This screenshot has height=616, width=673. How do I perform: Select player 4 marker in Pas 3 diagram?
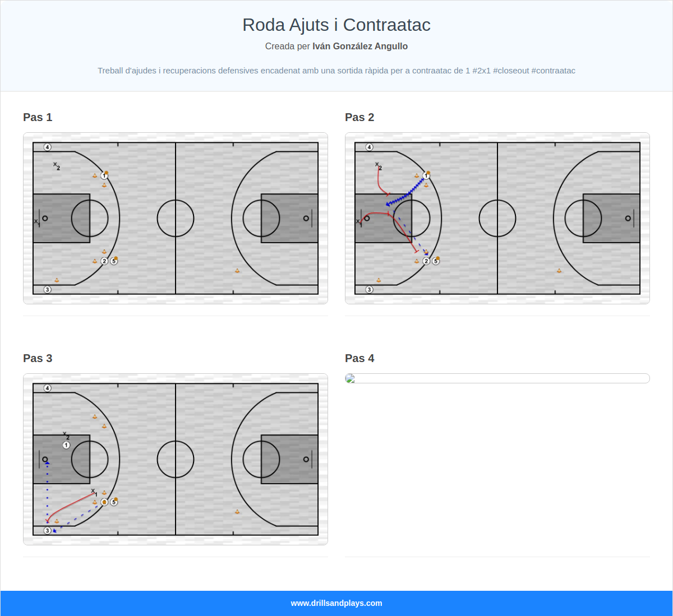pyautogui.click(x=48, y=388)
